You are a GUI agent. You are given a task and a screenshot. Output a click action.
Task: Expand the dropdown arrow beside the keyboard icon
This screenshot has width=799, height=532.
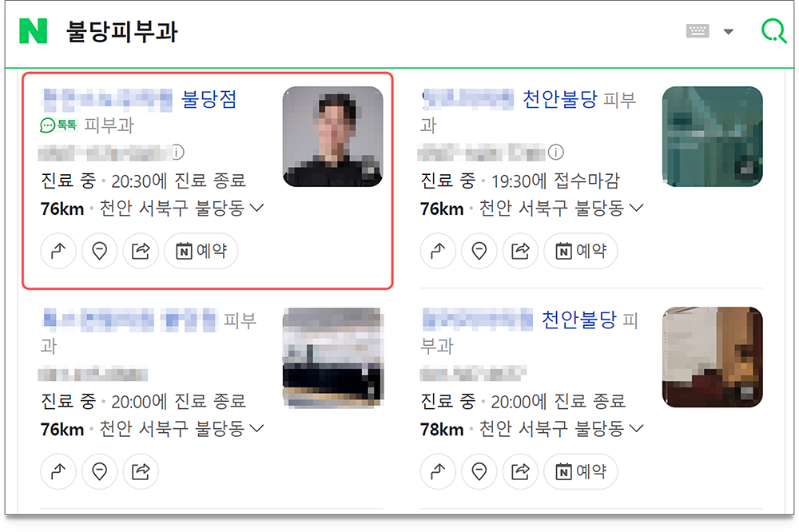(729, 32)
